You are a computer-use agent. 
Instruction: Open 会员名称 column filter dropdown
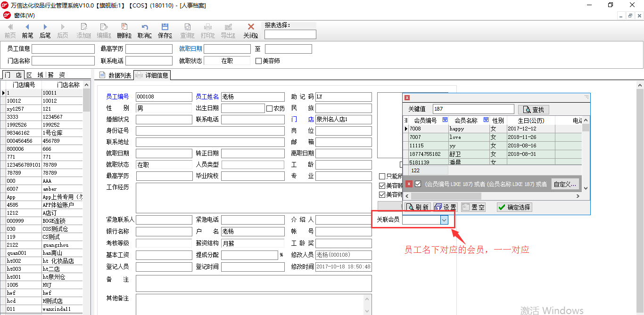coord(486,120)
